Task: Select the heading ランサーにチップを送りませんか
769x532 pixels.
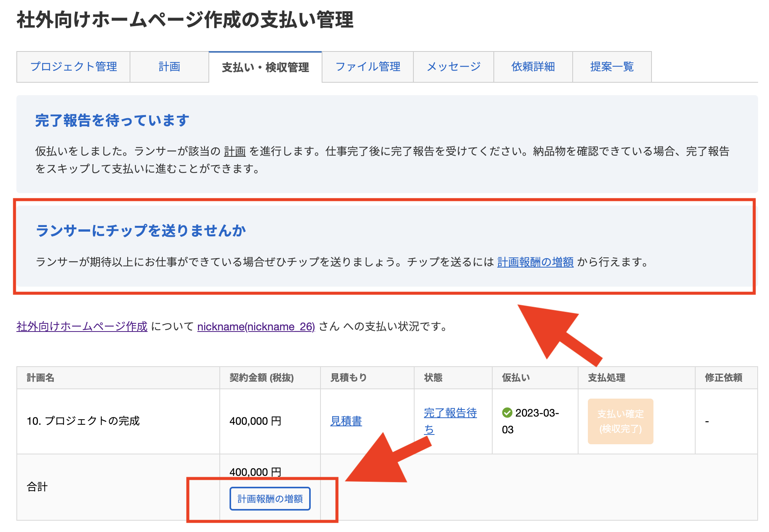Action: 141,231
